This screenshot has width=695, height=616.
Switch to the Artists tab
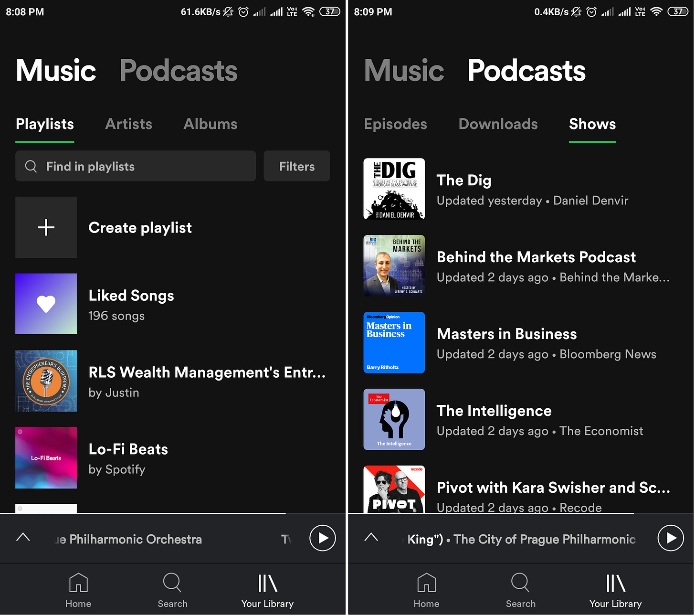coord(128,124)
